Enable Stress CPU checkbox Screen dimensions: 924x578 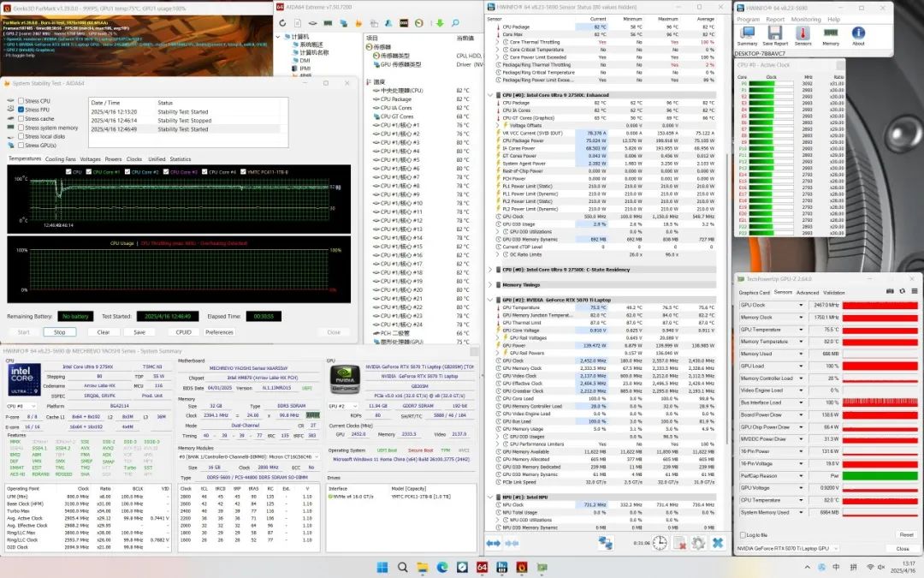point(21,101)
